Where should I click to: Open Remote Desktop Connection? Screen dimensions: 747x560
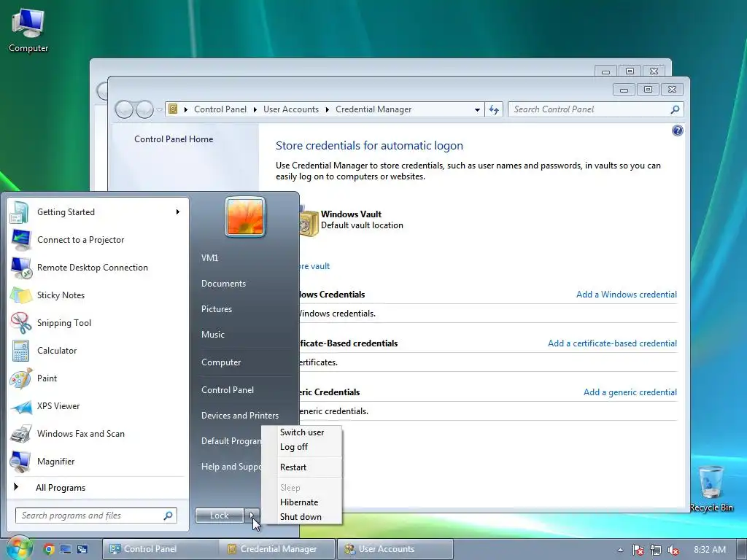98,267
